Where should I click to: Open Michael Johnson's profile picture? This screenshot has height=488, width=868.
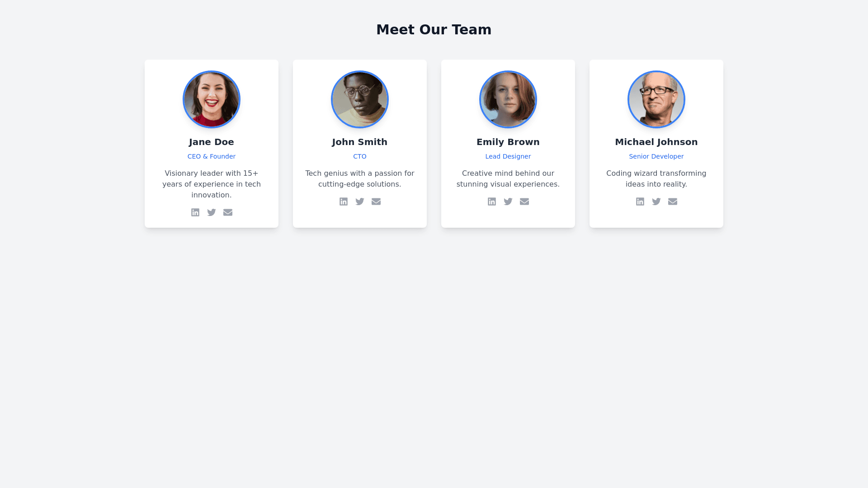click(x=656, y=99)
